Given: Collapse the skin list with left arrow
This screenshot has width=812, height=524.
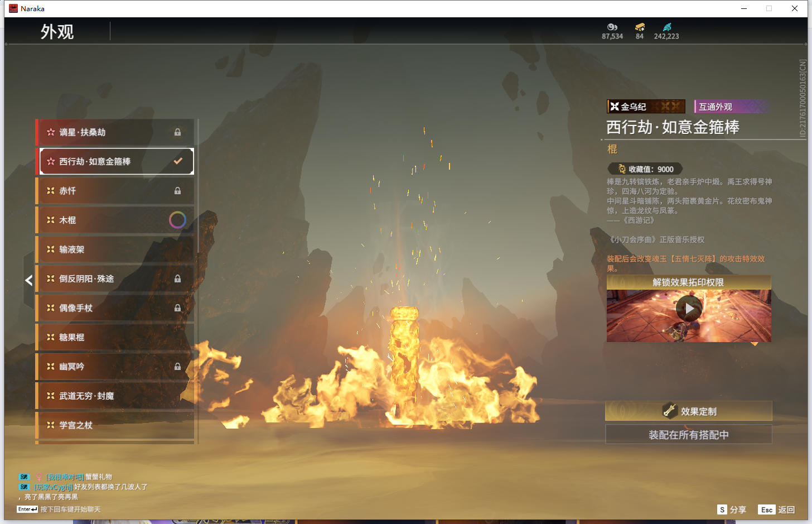Looking at the screenshot, I should (x=28, y=280).
